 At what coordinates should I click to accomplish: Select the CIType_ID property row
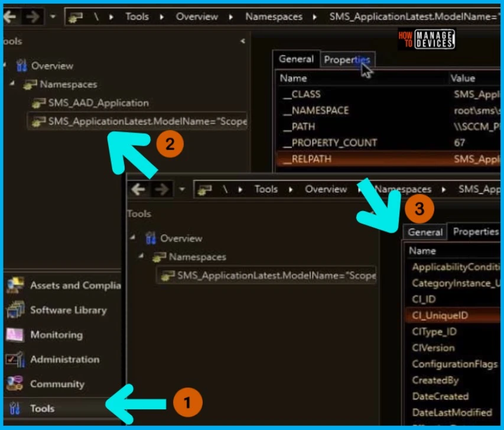pyautogui.click(x=453, y=331)
